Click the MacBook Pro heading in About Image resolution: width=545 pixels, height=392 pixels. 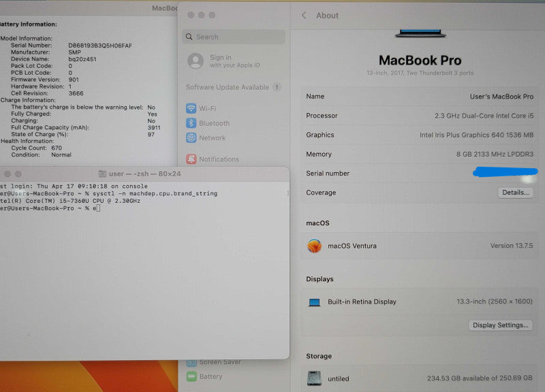pos(420,61)
